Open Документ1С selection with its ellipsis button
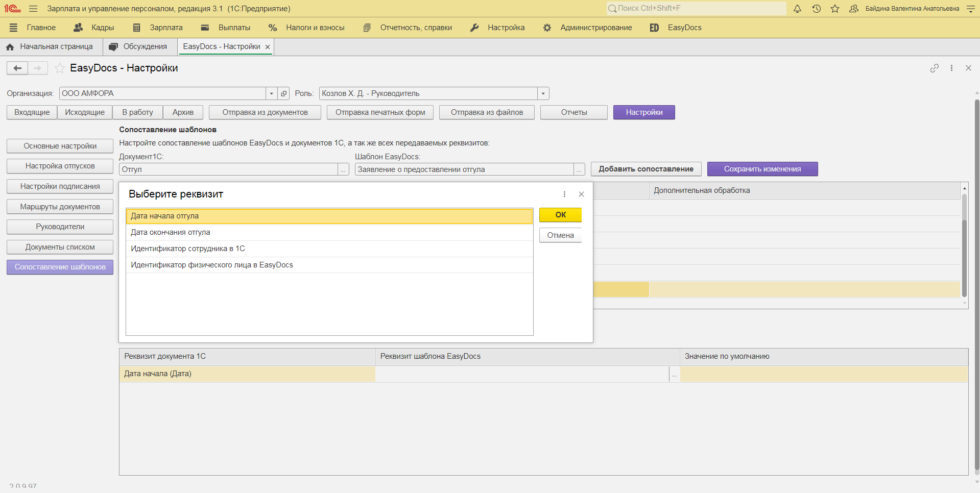The height and width of the screenshot is (493, 980). [x=342, y=169]
